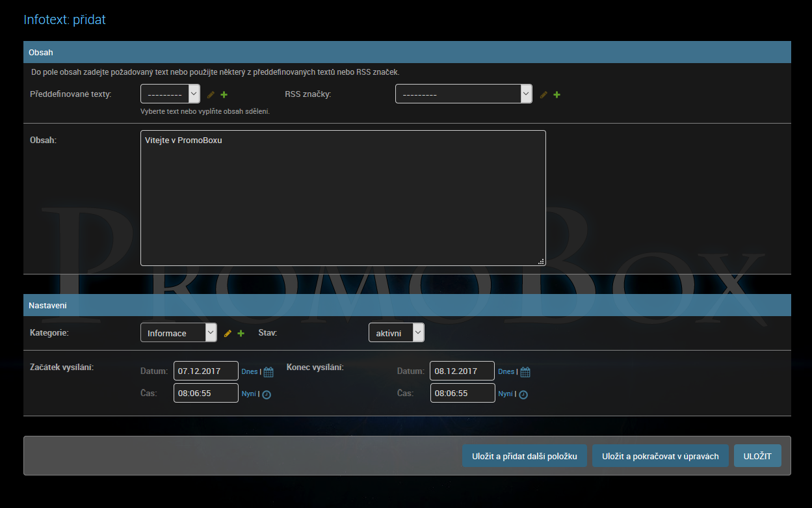
Task: Click the pencil edit icon beside RSS značky
Action: 544,95
